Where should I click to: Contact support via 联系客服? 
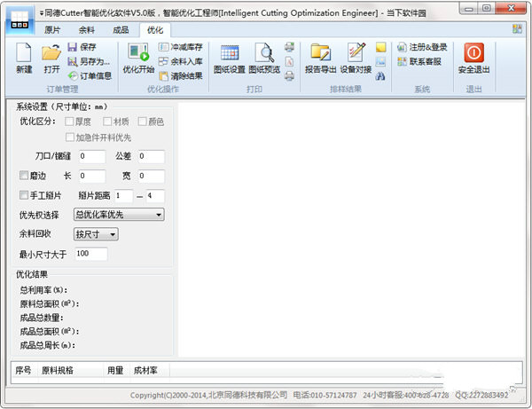pyautogui.click(x=419, y=61)
